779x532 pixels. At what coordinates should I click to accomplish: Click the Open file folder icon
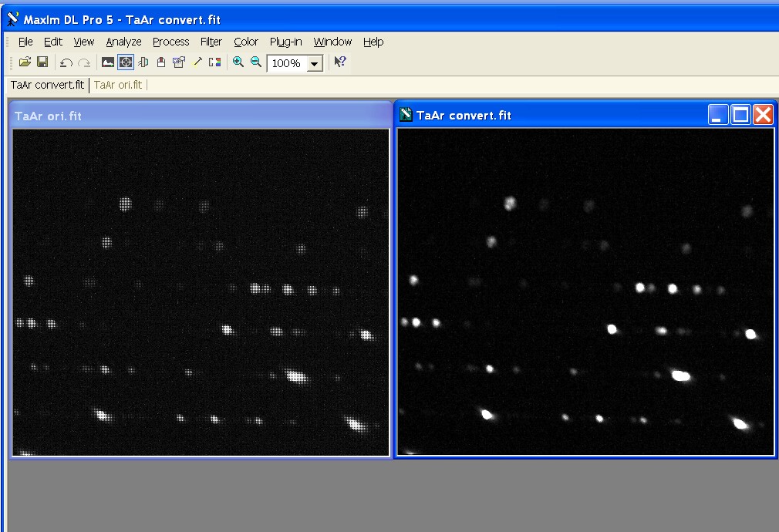pos(25,62)
